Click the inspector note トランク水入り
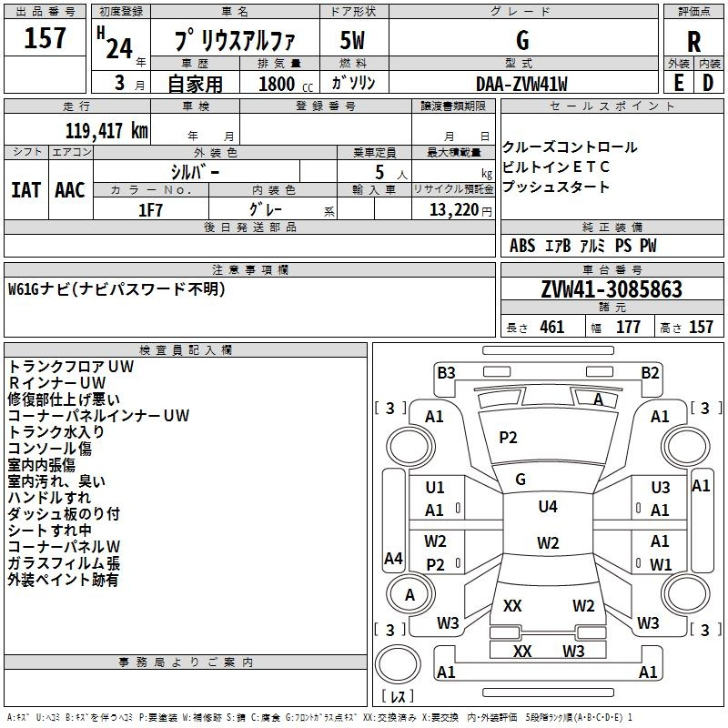This screenshot has width=728, height=728. 56,431
